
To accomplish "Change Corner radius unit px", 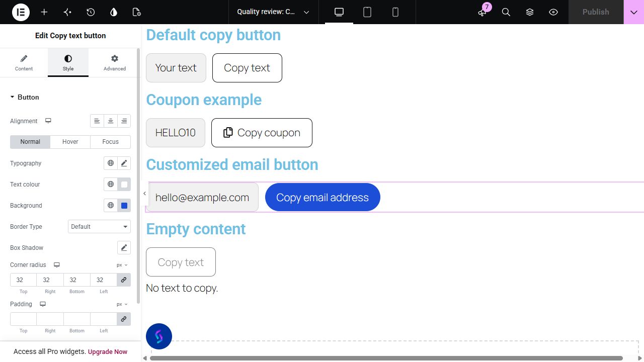I will pos(122,265).
